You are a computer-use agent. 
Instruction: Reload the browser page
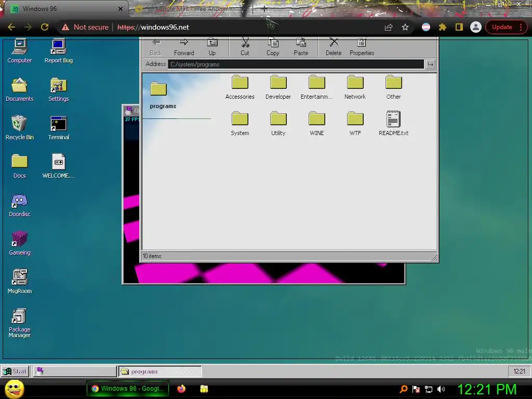click(x=45, y=27)
